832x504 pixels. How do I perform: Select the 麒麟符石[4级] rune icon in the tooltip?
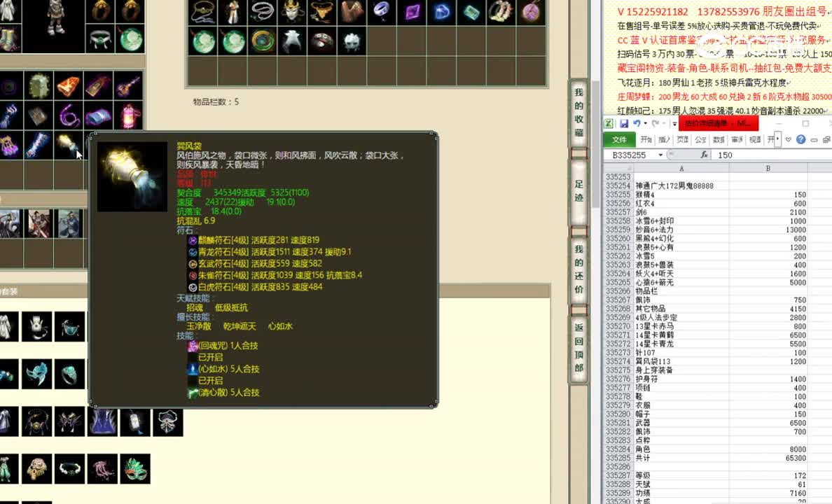tap(192, 239)
